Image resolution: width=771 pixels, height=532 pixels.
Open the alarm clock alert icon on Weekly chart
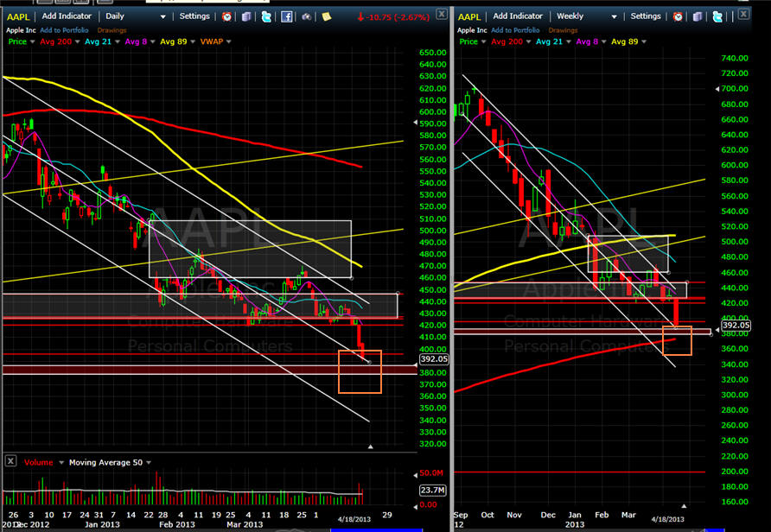678,16
